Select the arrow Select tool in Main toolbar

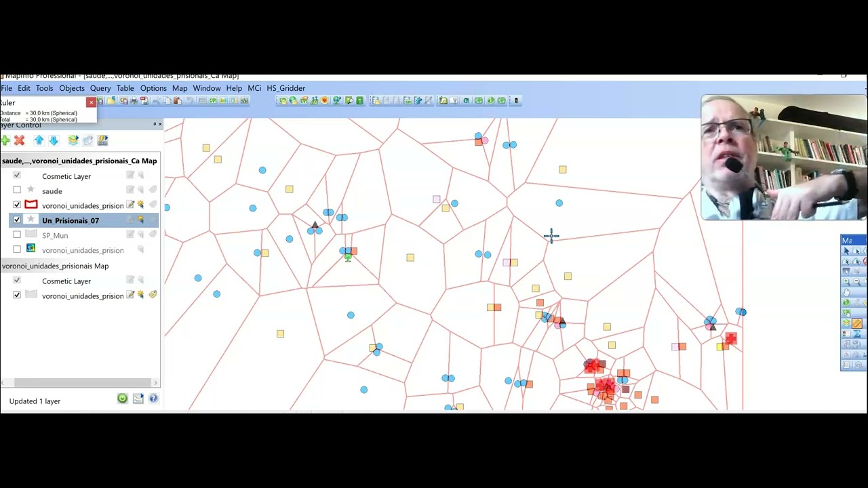tap(846, 251)
